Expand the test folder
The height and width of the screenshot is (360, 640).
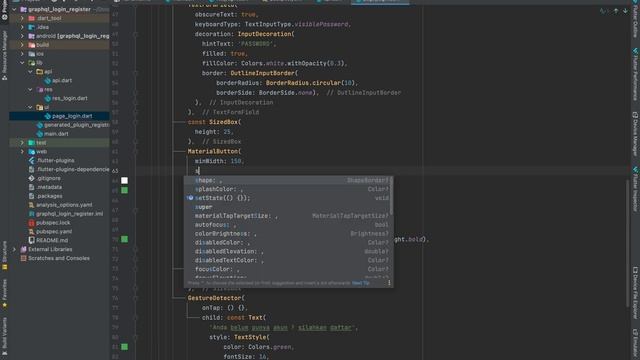[22, 142]
